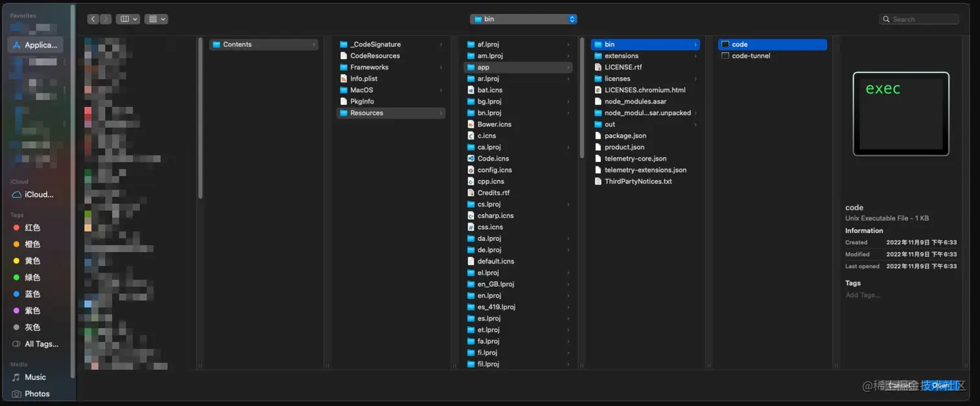This screenshot has height=406, width=980.
Task: Go forward with the right arrow button
Action: tap(106, 19)
